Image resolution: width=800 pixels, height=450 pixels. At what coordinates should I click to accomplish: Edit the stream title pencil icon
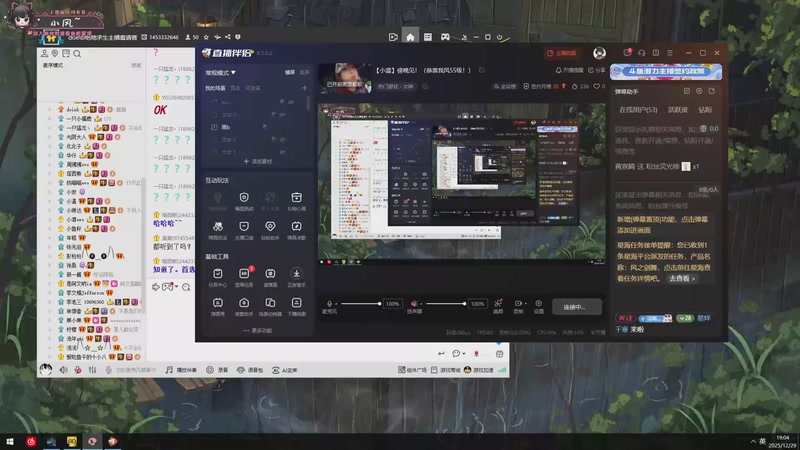(x=482, y=70)
